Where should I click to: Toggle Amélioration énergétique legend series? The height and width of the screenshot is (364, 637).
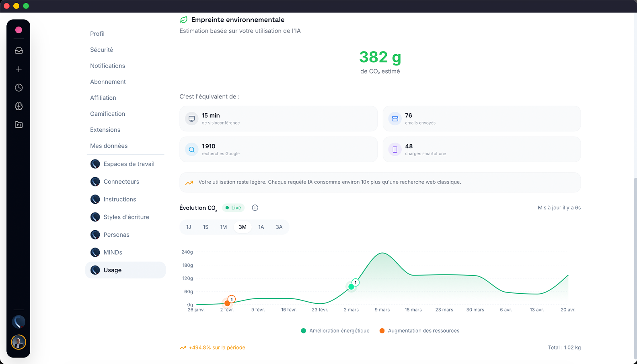pos(335,331)
